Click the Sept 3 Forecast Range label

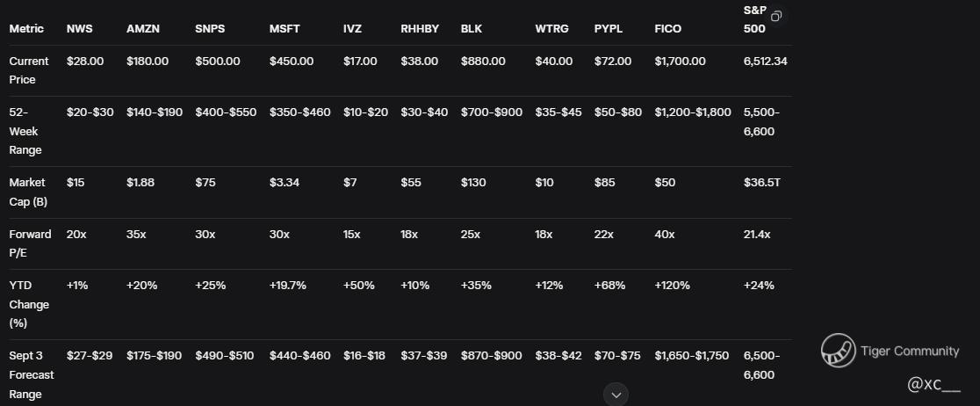click(x=32, y=374)
